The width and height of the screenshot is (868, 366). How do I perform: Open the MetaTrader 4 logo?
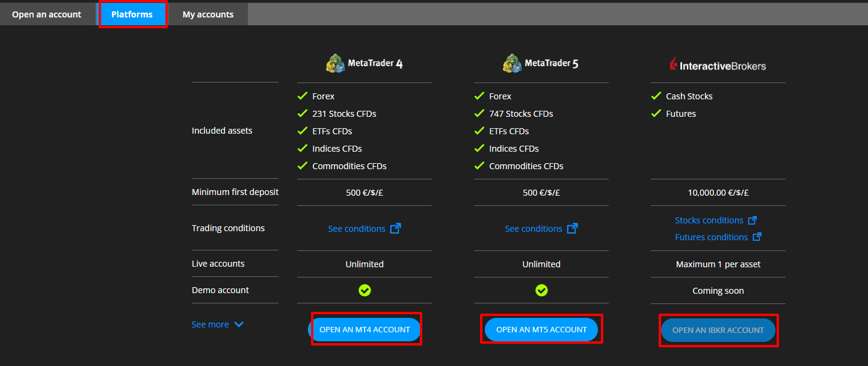pos(364,63)
